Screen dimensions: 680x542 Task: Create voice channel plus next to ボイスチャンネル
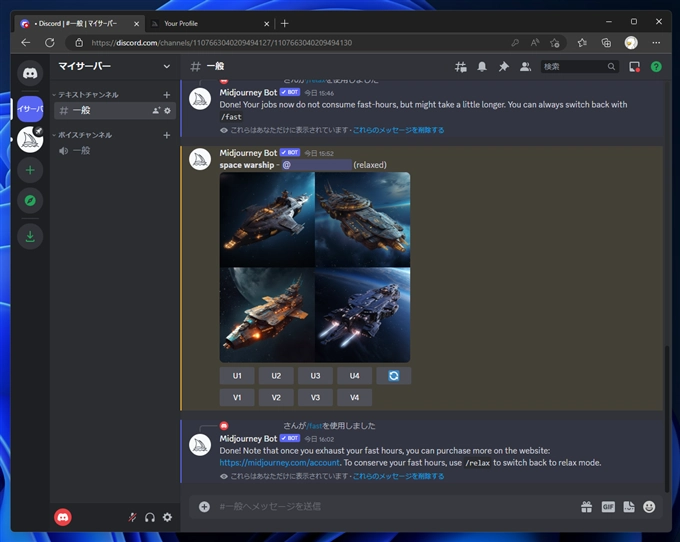(167, 135)
